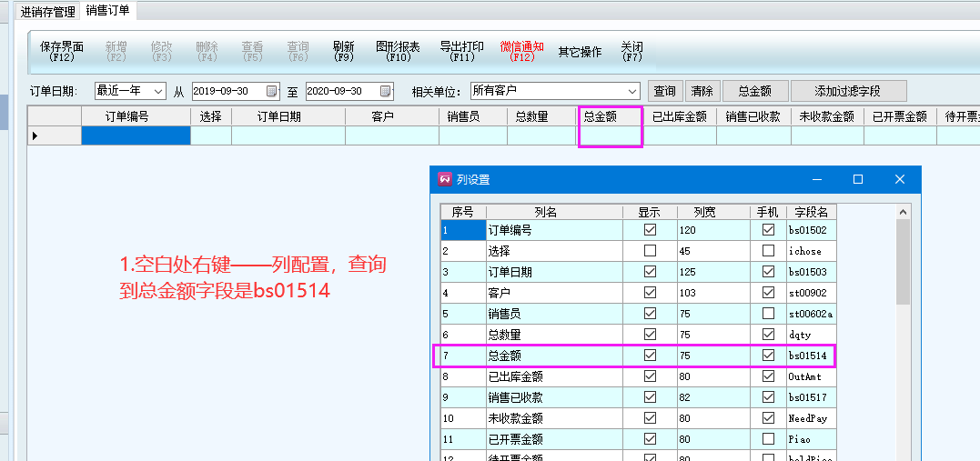Uncheck 显示 checkbox for 总金额 row
The height and width of the screenshot is (461, 980).
(650, 355)
